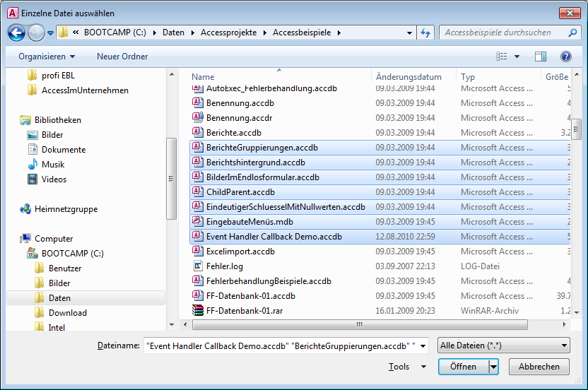
Task: Expand the Öffnen button dropdown arrow
Action: pyautogui.click(x=493, y=367)
